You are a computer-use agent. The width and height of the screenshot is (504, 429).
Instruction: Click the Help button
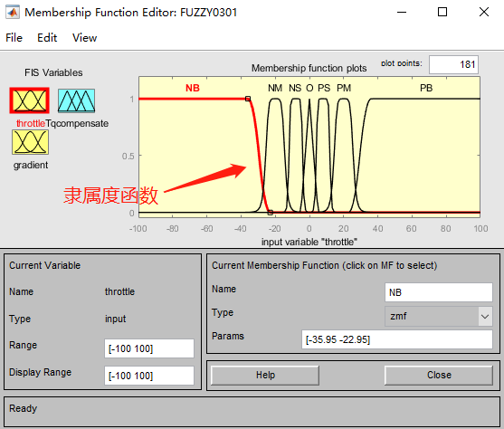click(265, 375)
